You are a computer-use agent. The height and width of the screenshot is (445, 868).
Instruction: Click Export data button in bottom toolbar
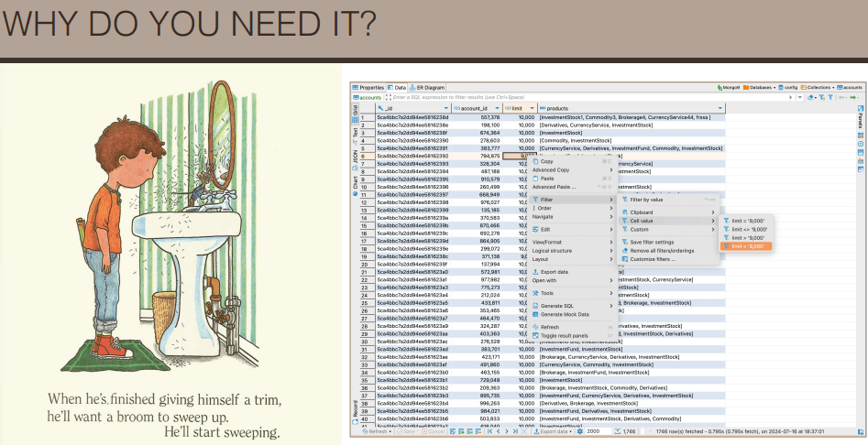552,432
